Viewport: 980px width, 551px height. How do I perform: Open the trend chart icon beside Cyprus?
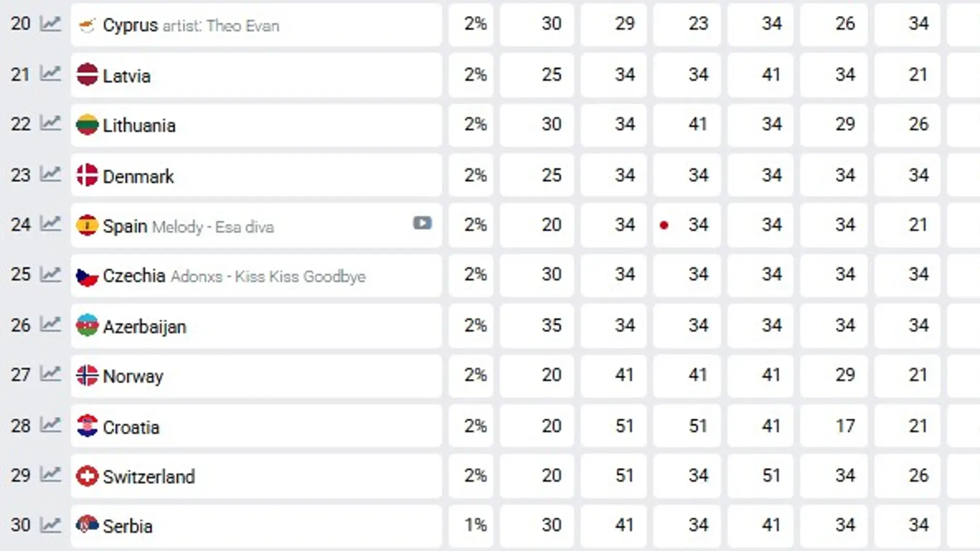point(51,24)
